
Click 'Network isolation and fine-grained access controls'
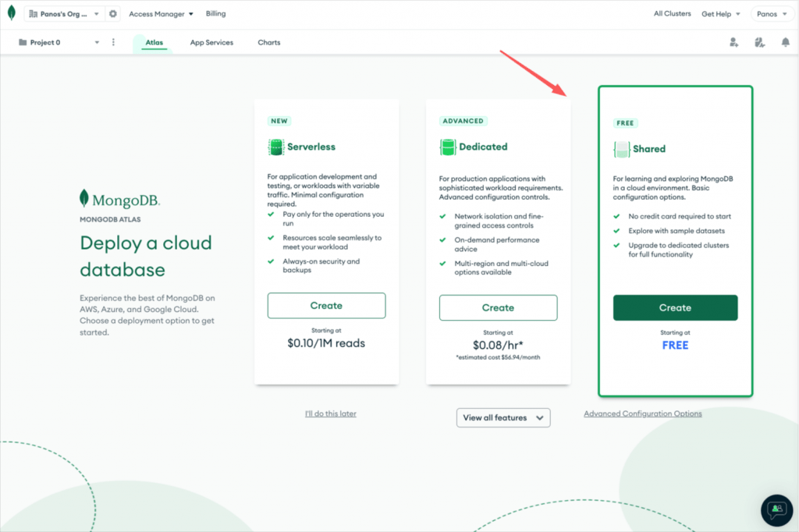pos(499,221)
